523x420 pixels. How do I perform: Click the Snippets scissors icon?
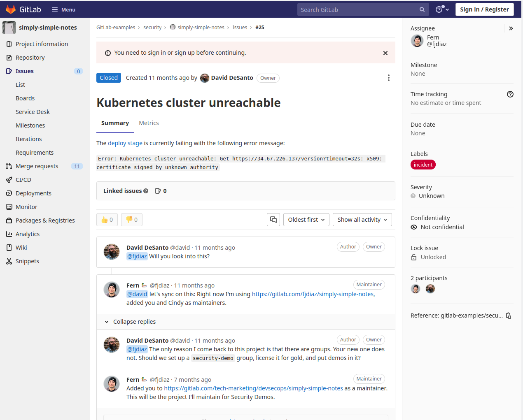click(9, 261)
